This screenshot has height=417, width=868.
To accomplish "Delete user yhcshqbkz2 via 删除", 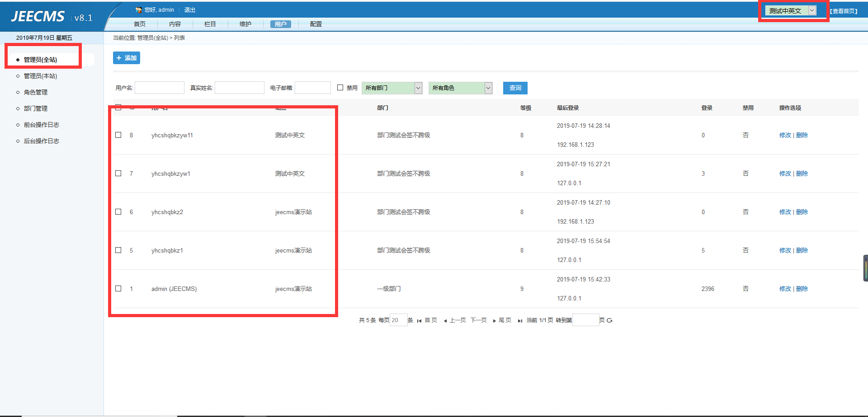I will (x=802, y=212).
